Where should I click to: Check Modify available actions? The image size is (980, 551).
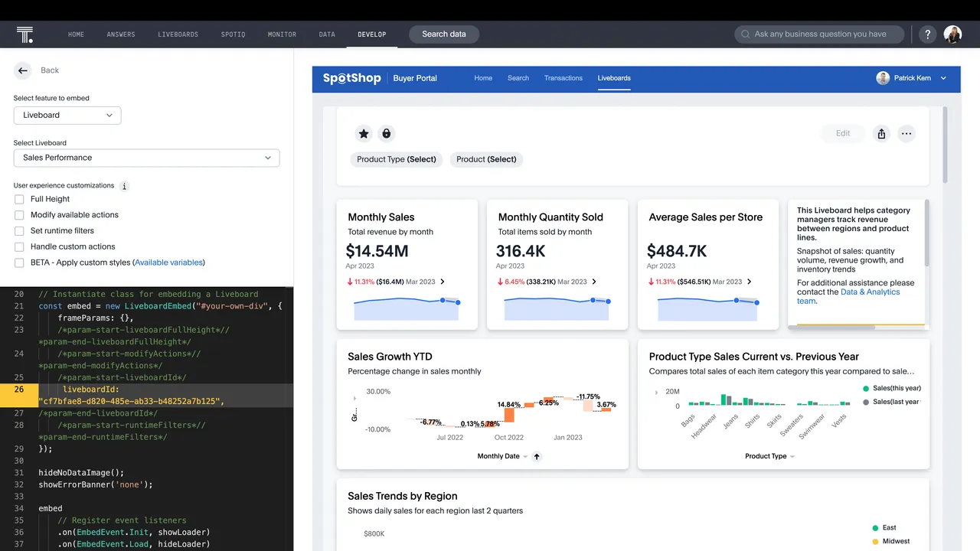[19, 215]
